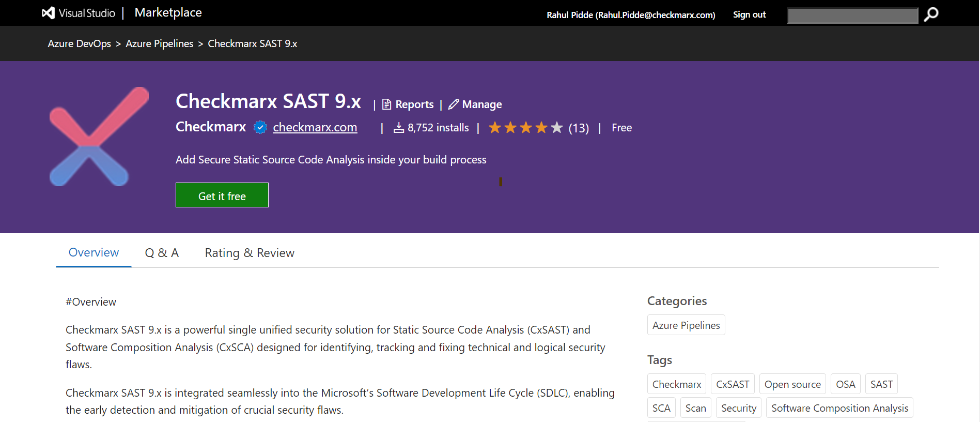Select the SAST tag

click(x=881, y=384)
